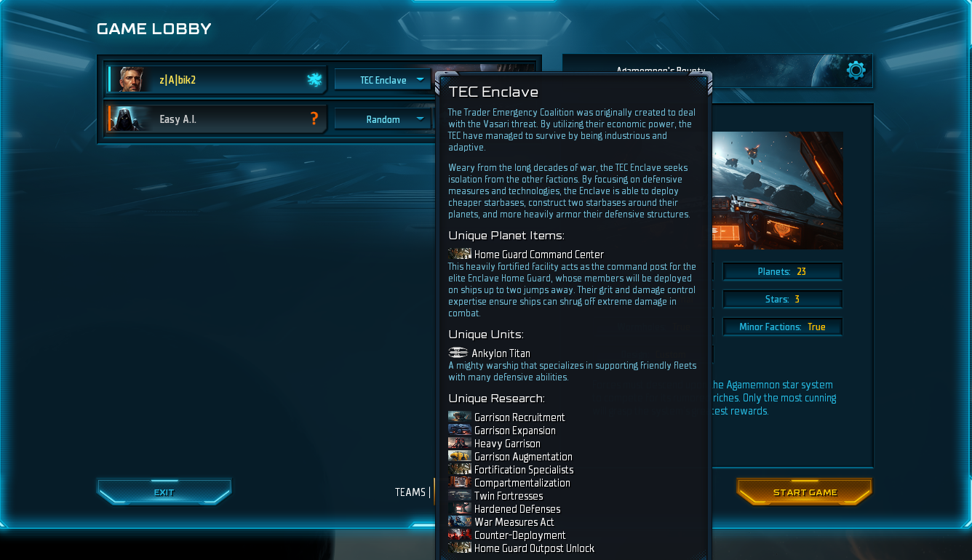This screenshot has height=560, width=972.
Task: Click the Teams label
Action: click(x=410, y=492)
